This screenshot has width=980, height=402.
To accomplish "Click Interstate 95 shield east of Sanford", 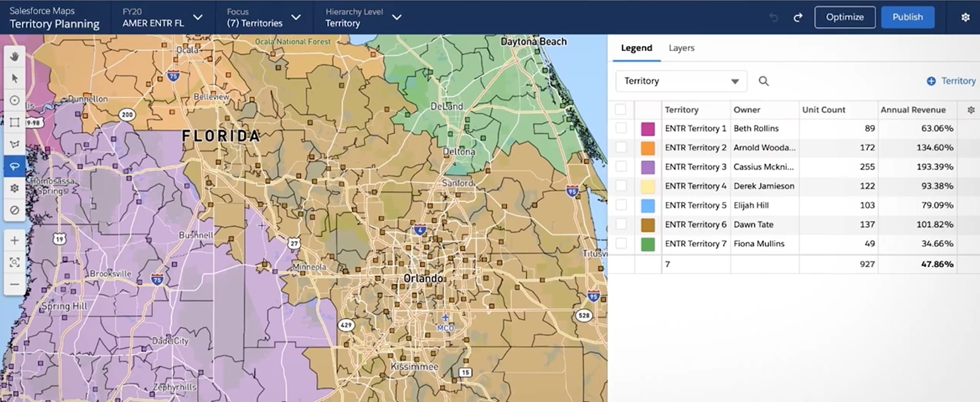I will point(572,191).
